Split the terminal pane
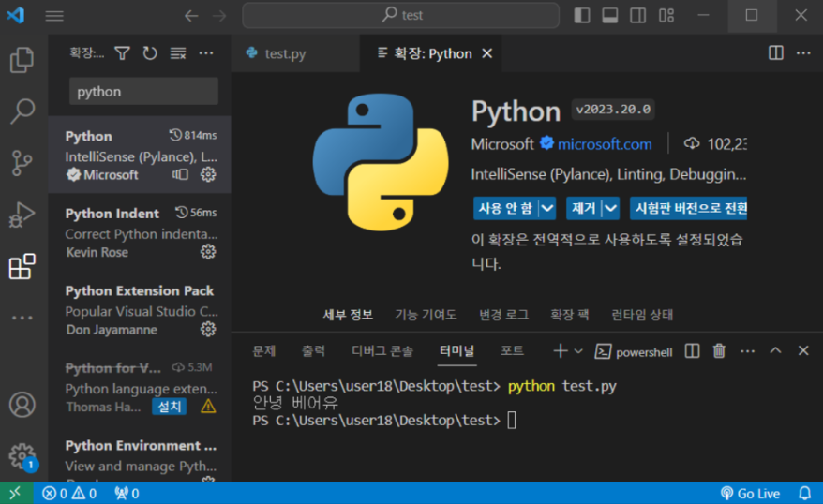 (693, 351)
